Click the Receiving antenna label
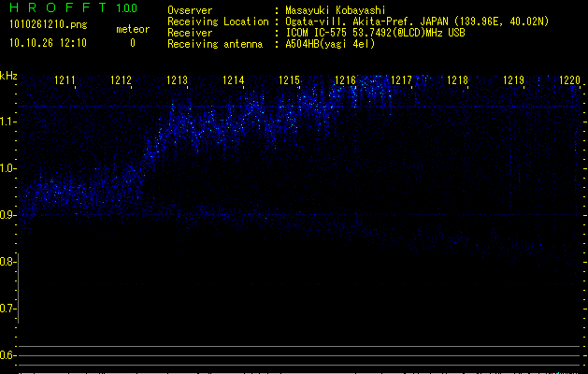Image resolution: width=588 pixels, height=374 pixels. (x=215, y=44)
